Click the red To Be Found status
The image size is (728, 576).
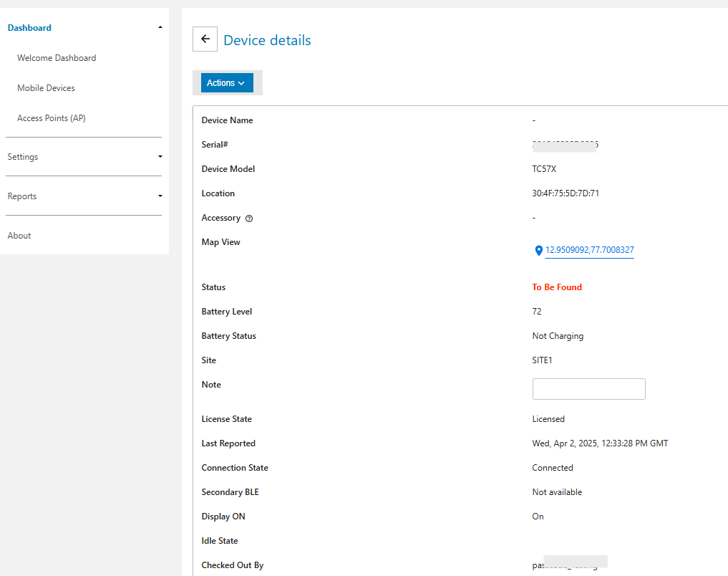557,287
